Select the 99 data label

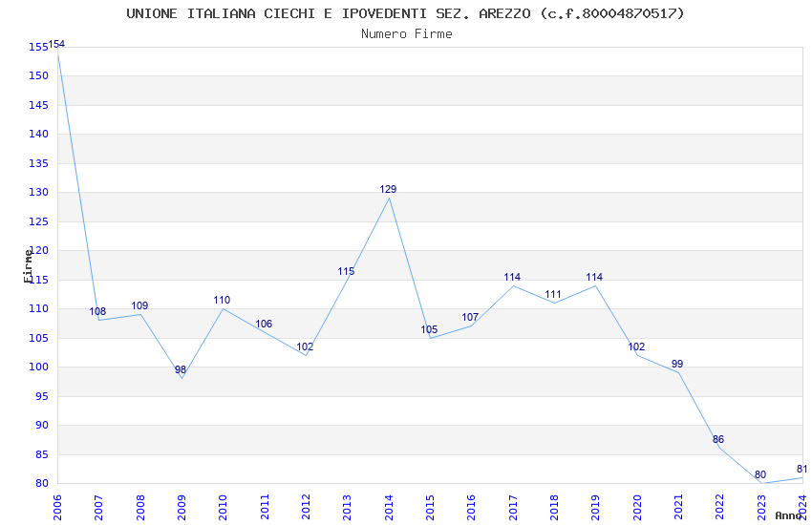[677, 364]
